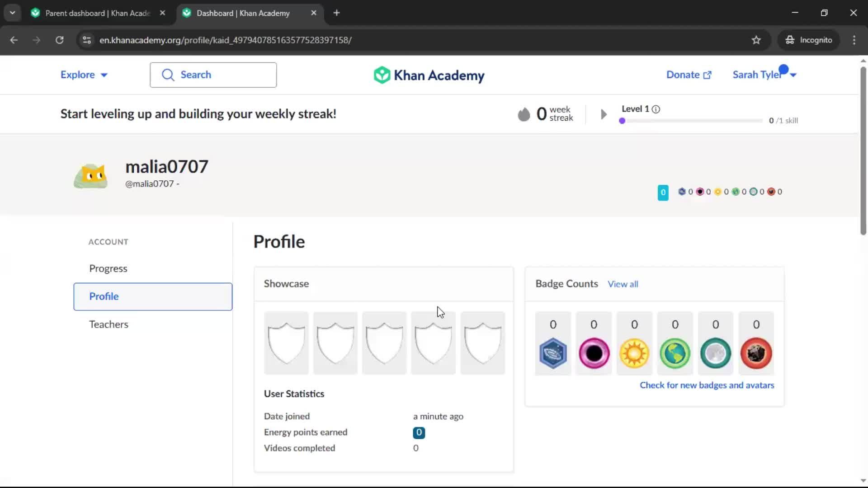
Task: Click the small meteorite badge in header
Action: (771, 192)
